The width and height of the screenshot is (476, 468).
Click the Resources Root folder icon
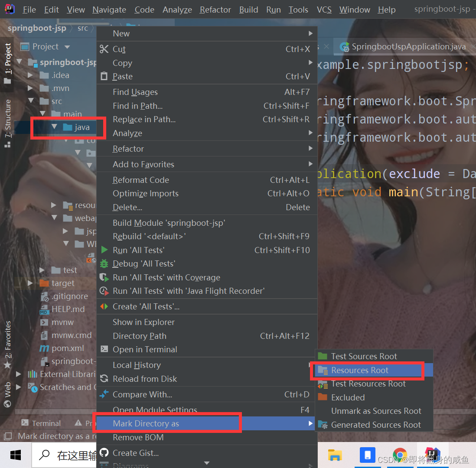(323, 370)
